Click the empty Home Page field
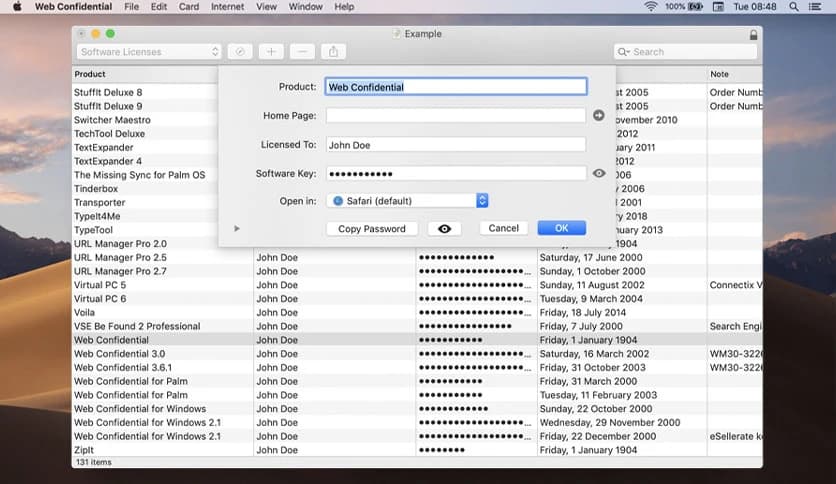This screenshot has height=484, width=836. pyautogui.click(x=456, y=116)
